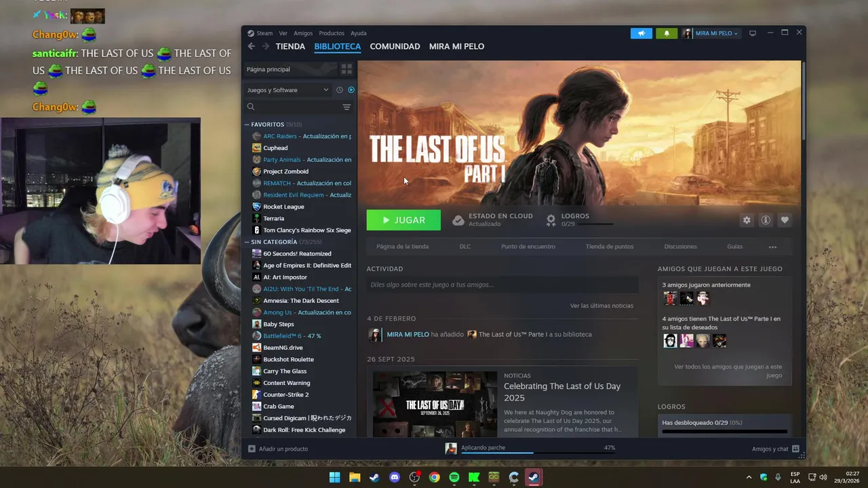
Task: Open the DLC link
Action: pos(465,247)
